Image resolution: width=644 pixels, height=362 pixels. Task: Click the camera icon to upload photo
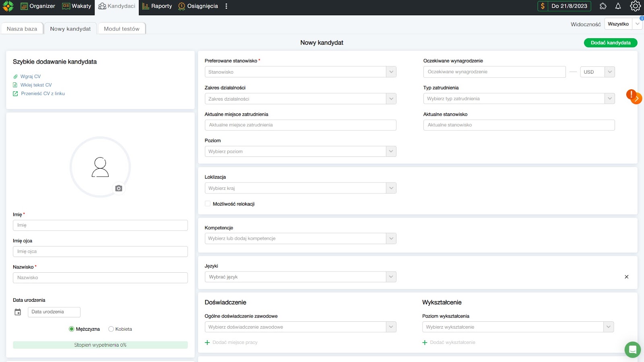pyautogui.click(x=118, y=188)
